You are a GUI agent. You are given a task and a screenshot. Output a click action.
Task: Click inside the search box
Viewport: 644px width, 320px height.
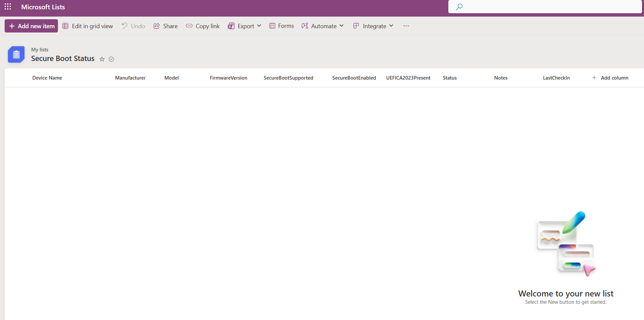click(x=545, y=7)
